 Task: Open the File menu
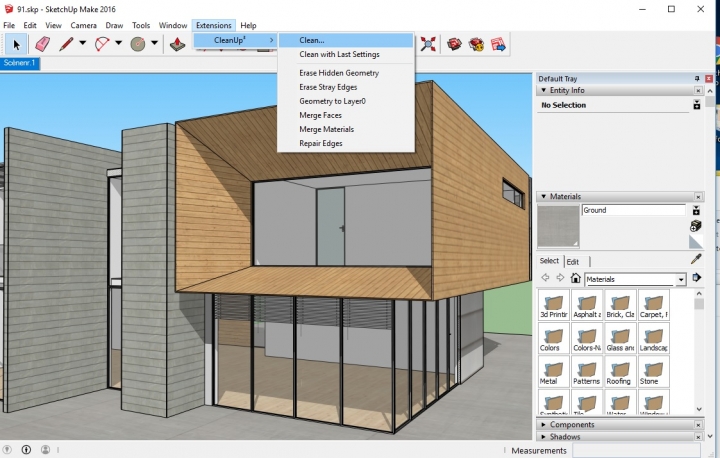[9, 25]
